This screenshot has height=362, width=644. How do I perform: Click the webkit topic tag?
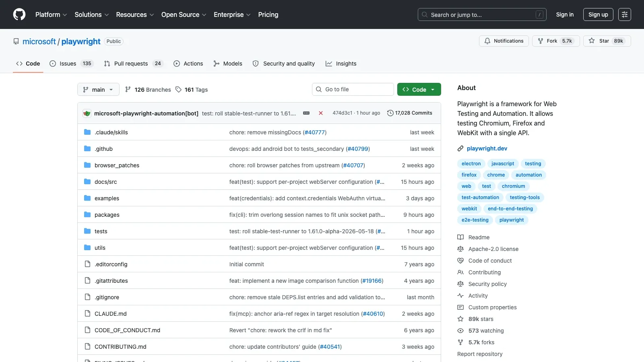coord(469,209)
